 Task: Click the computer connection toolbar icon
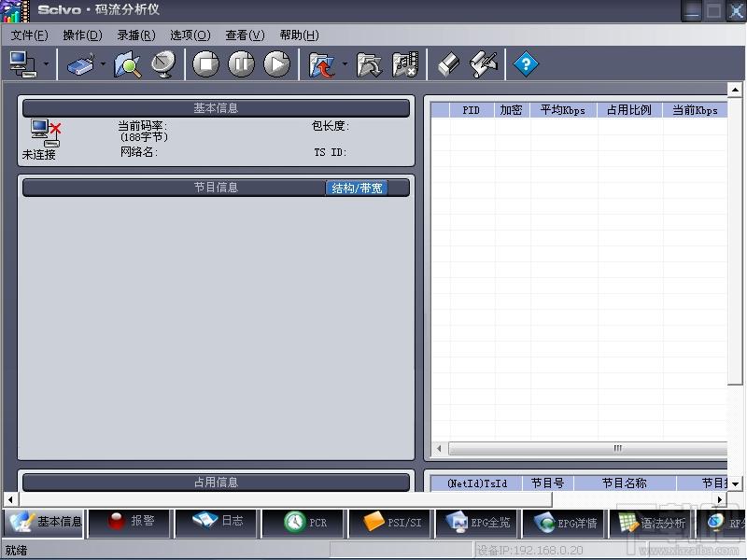(x=22, y=63)
